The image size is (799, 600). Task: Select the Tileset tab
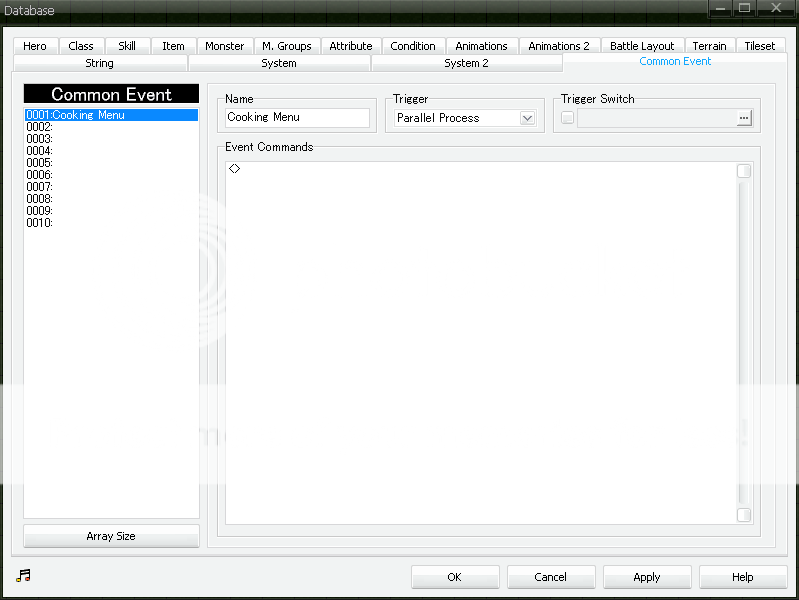click(x=760, y=46)
